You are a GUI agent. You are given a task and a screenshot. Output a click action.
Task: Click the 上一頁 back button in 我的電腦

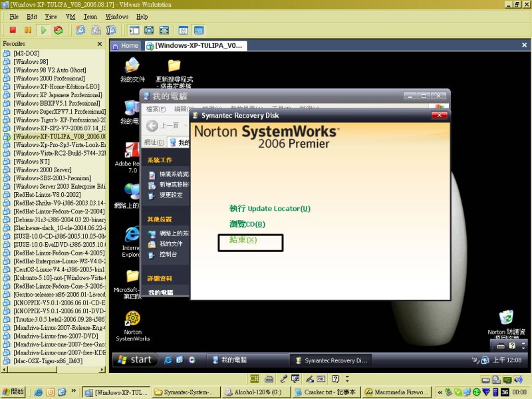163,126
